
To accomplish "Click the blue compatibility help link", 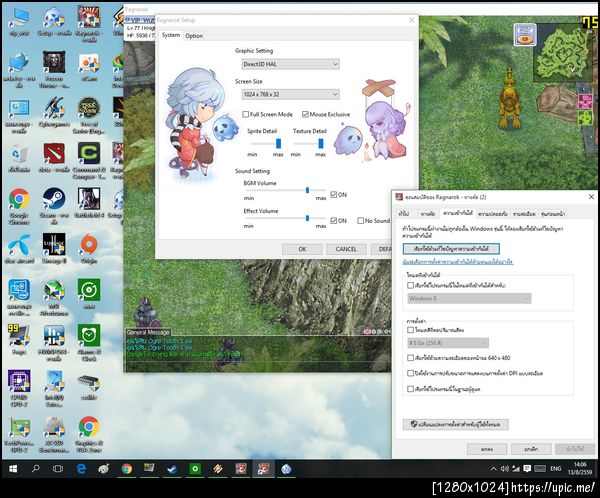I will (458, 262).
